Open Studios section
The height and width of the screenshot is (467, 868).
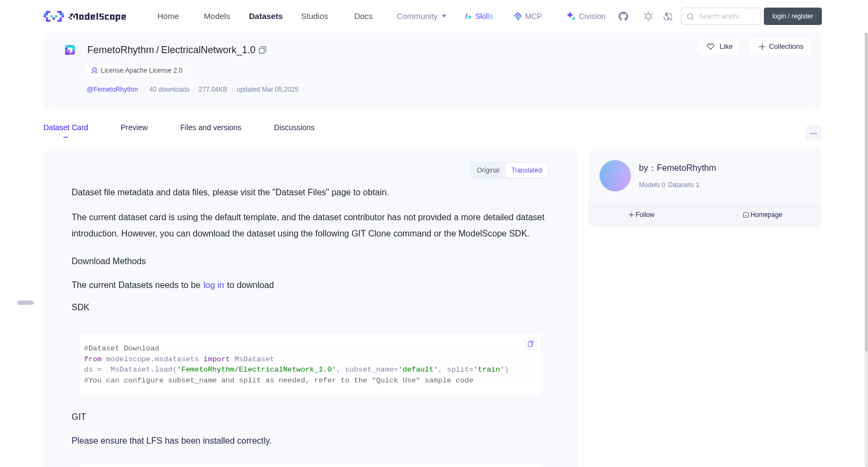click(315, 16)
